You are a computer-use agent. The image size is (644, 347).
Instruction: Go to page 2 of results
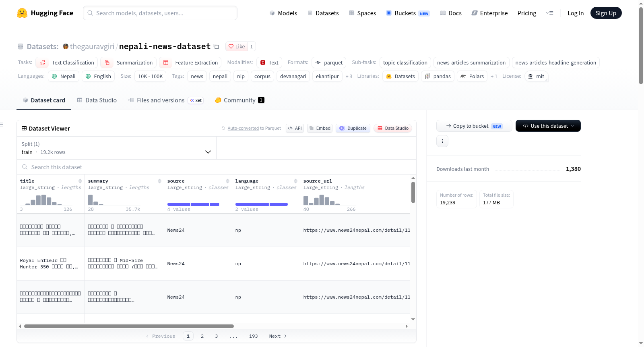[202, 336]
